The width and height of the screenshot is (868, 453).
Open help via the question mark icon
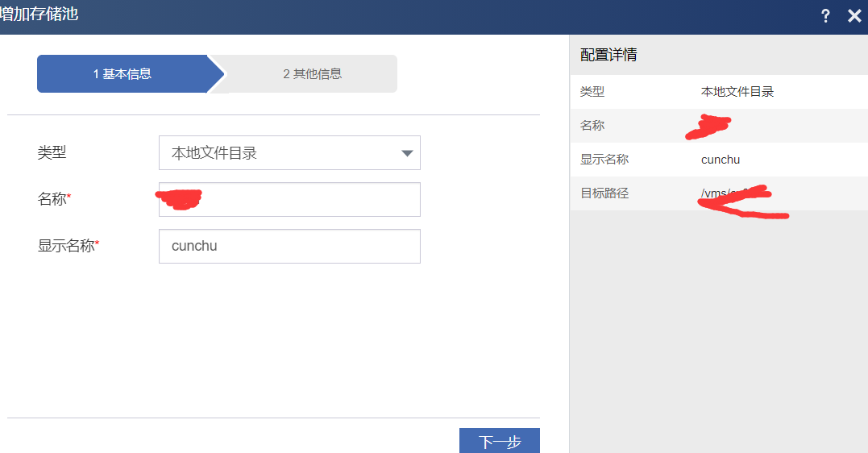[x=824, y=16]
